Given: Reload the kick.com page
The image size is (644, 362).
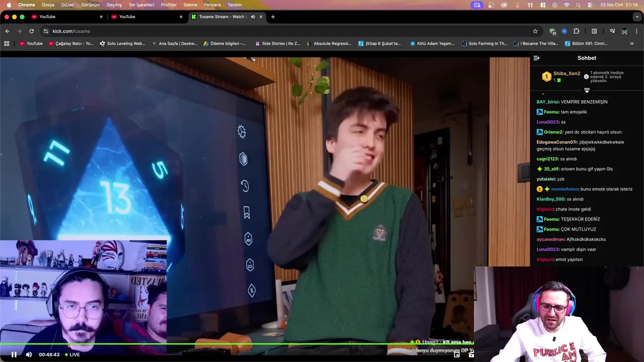Looking at the screenshot, I should tap(31, 31).
